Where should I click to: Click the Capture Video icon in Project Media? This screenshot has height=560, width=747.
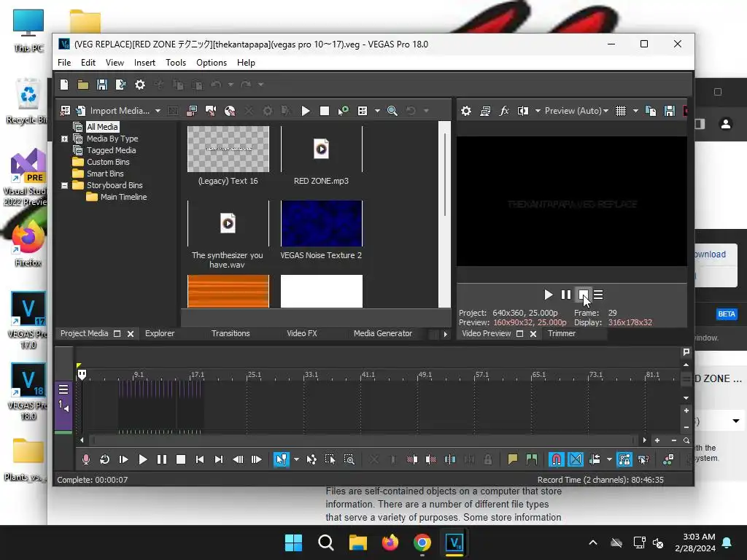[192, 111]
